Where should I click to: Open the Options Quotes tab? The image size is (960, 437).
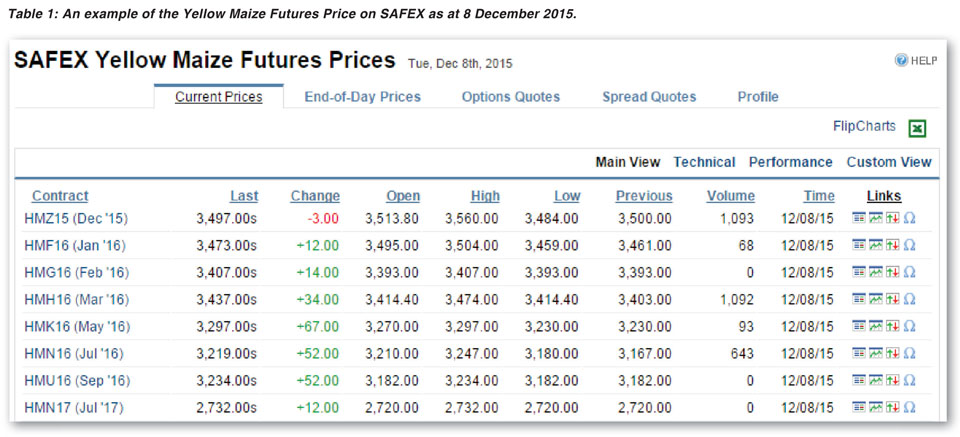coord(511,97)
